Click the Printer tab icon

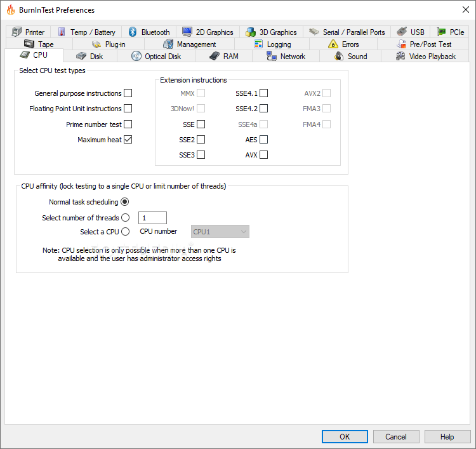tap(17, 32)
